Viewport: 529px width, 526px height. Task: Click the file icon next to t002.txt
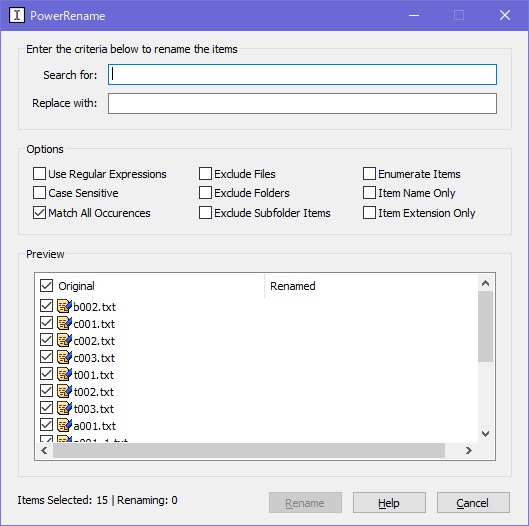[x=64, y=391]
